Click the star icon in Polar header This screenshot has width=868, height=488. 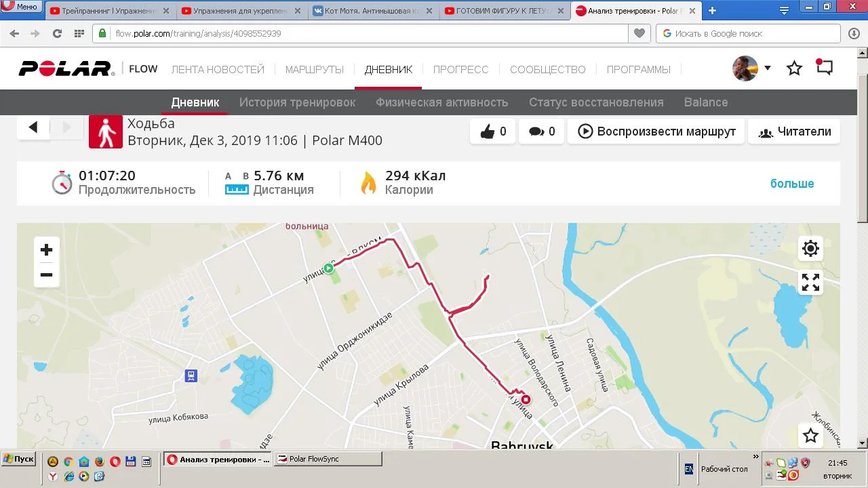(x=794, y=68)
